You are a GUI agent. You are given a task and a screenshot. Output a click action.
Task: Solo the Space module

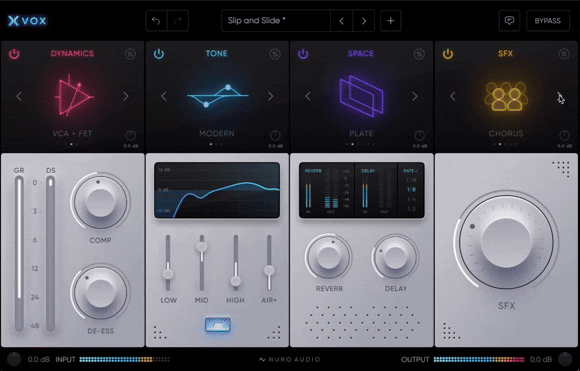point(419,54)
